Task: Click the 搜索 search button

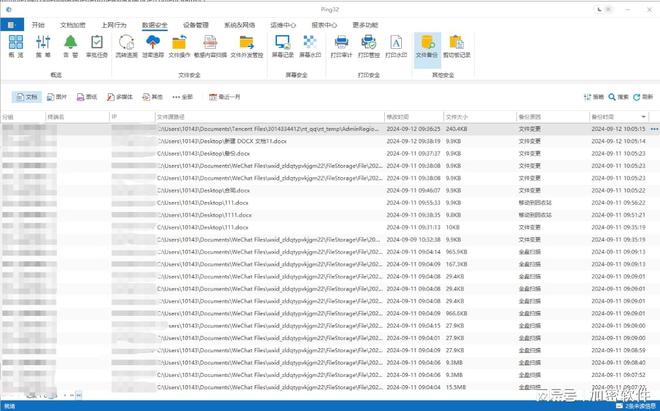Action: point(619,97)
